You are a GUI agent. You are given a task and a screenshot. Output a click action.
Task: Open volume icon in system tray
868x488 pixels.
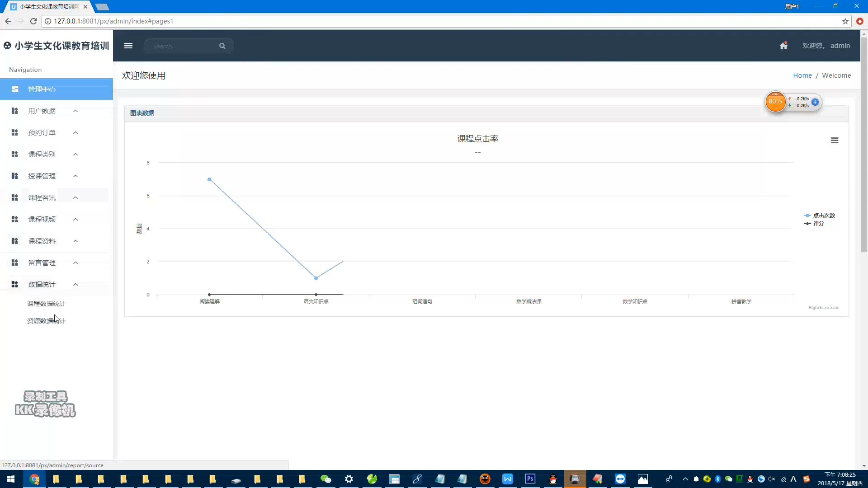(x=772, y=479)
